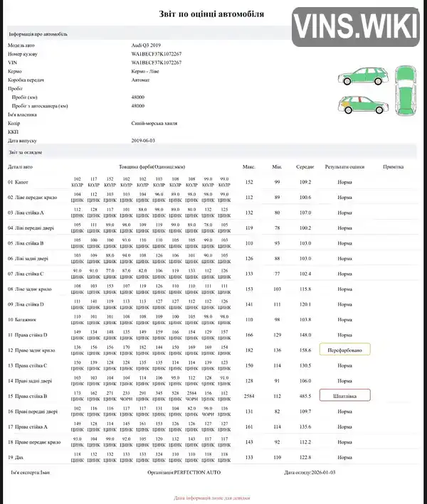Click the red disclaimer text at bottom
The height and width of the screenshot is (504, 427).
coord(212,498)
